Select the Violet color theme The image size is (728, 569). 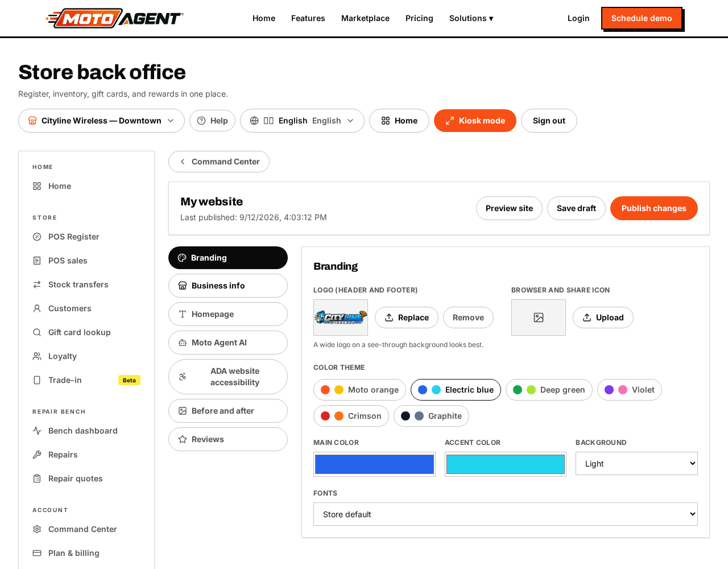(630, 390)
